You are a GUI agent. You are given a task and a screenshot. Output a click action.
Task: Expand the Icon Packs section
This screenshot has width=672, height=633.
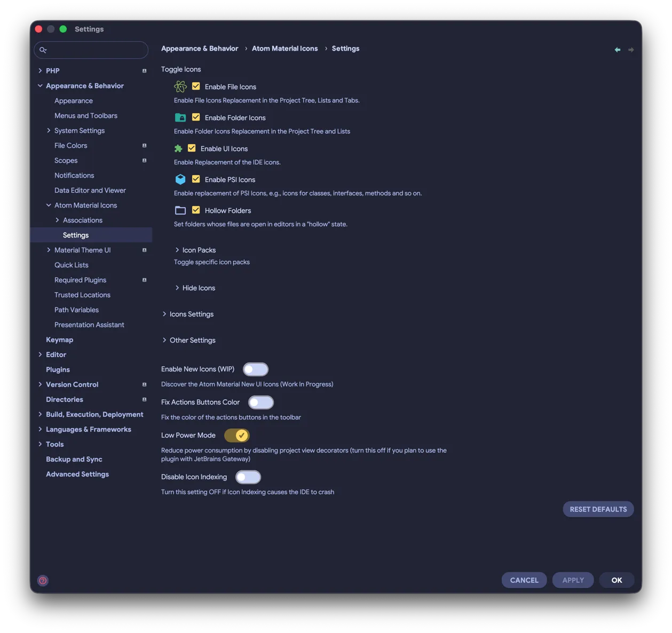177,250
